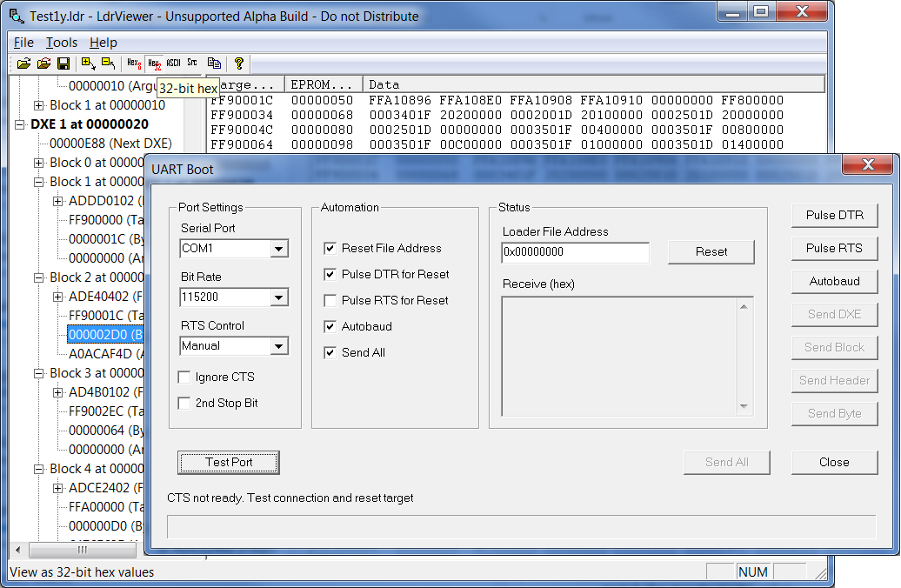The width and height of the screenshot is (901, 588).
Task: Click the Receive box scroll up arrow
Action: click(744, 307)
